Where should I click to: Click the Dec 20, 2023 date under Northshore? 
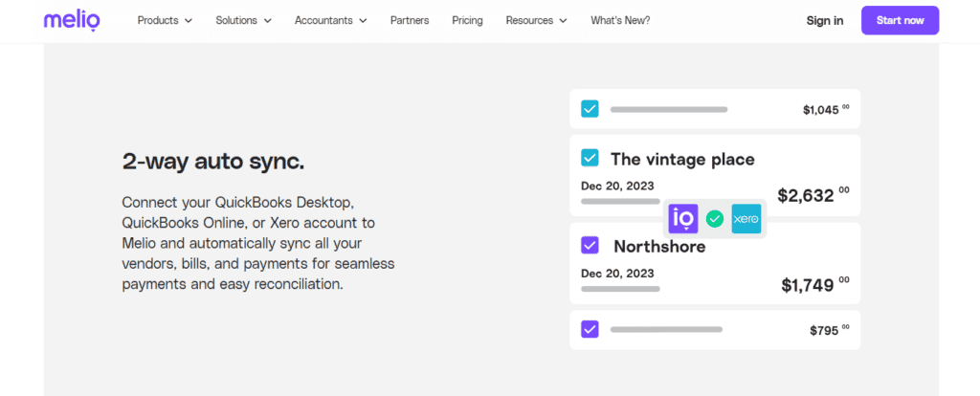pyautogui.click(x=617, y=273)
